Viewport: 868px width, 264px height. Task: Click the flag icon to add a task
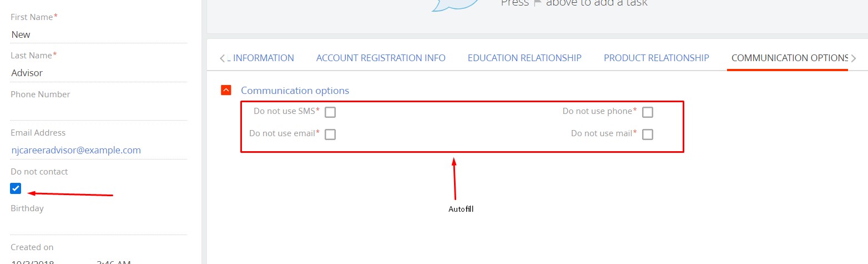point(537,3)
